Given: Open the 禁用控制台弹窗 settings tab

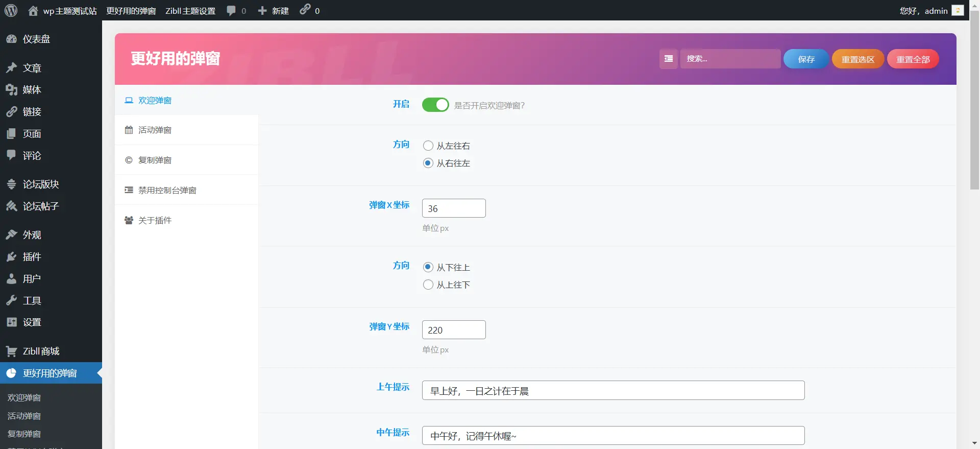Looking at the screenshot, I should (x=186, y=190).
